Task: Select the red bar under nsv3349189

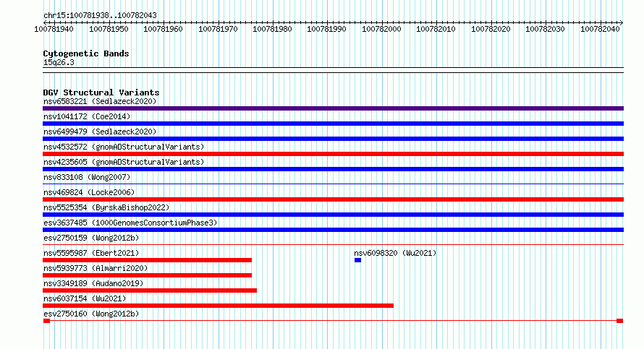Action: (x=150, y=290)
